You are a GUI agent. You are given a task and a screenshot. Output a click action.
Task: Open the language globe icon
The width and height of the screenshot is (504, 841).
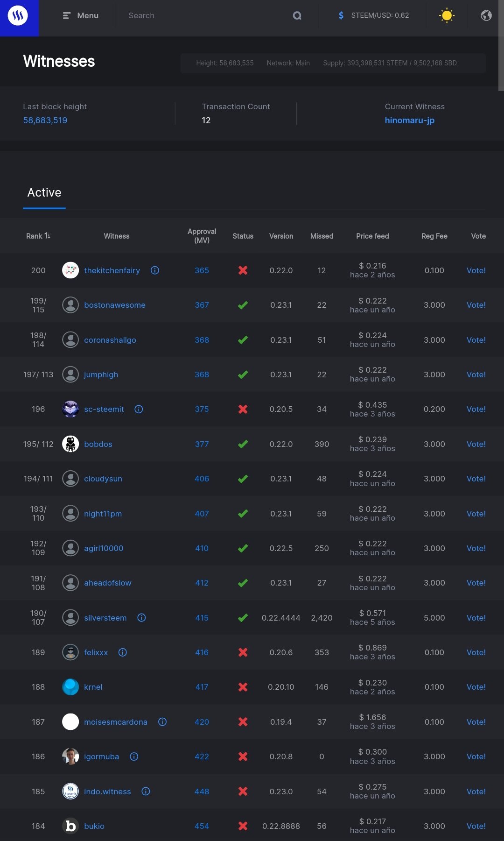(486, 15)
